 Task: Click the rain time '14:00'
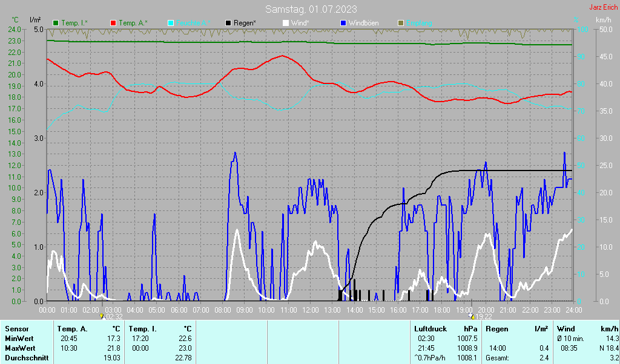[x=498, y=349]
